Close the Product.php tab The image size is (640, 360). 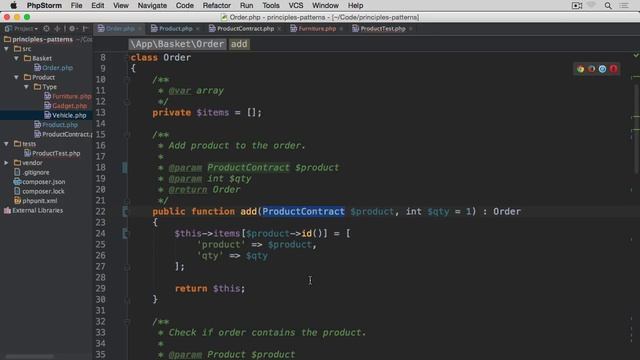pos(198,29)
